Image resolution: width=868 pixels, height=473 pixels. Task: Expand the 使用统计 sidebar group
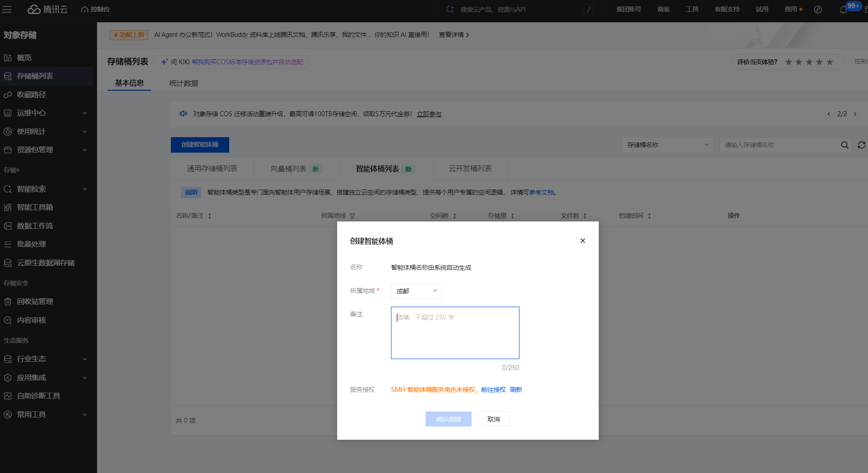point(85,132)
